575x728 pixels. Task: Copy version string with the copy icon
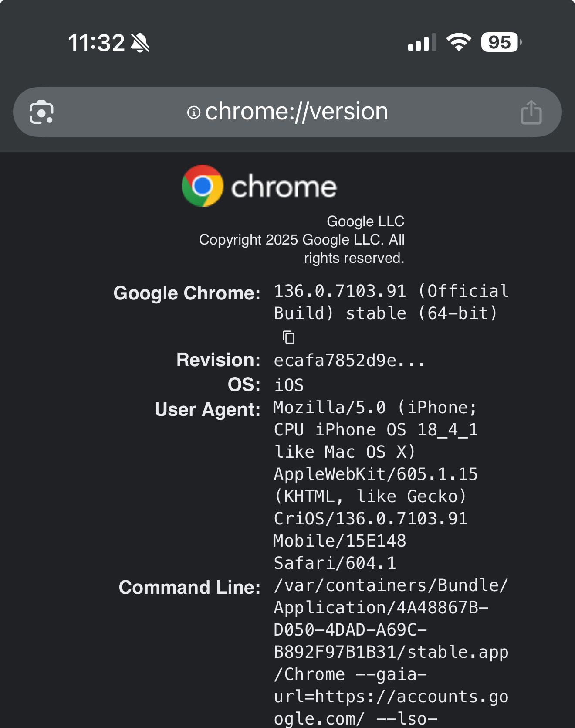click(x=289, y=337)
